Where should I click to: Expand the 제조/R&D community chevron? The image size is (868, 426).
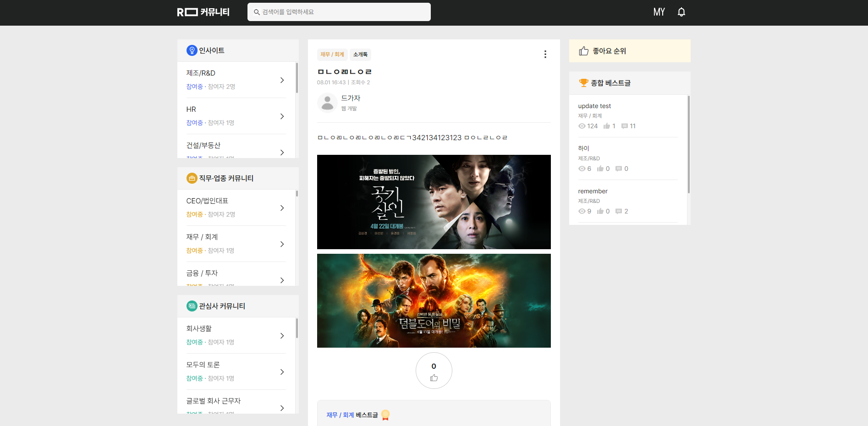(x=282, y=80)
